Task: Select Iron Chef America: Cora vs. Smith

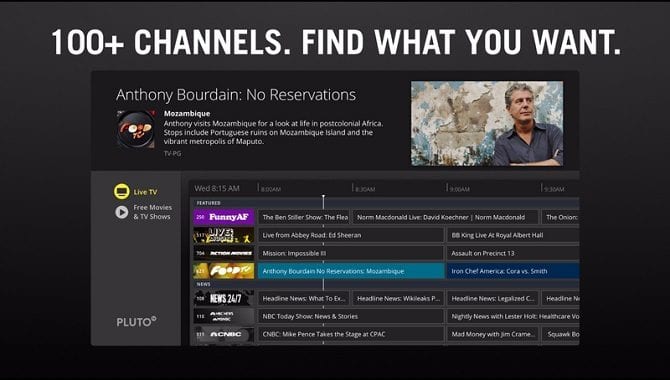Action: 513,271
